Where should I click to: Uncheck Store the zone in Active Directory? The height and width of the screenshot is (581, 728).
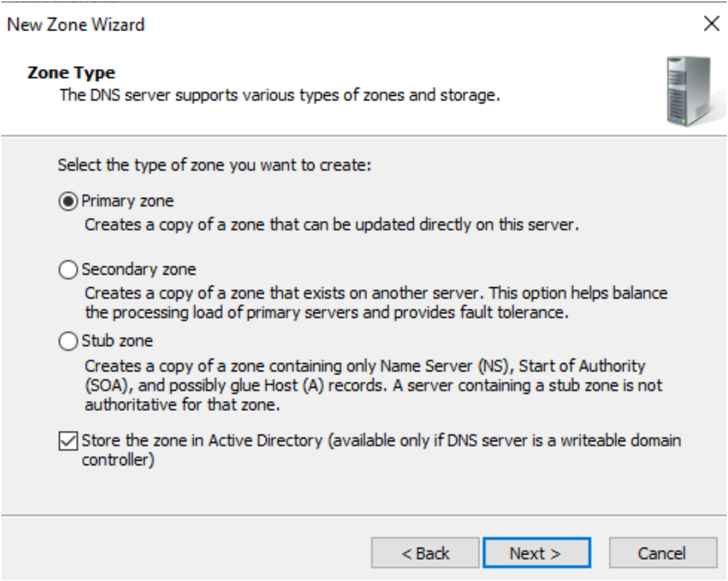pos(68,441)
